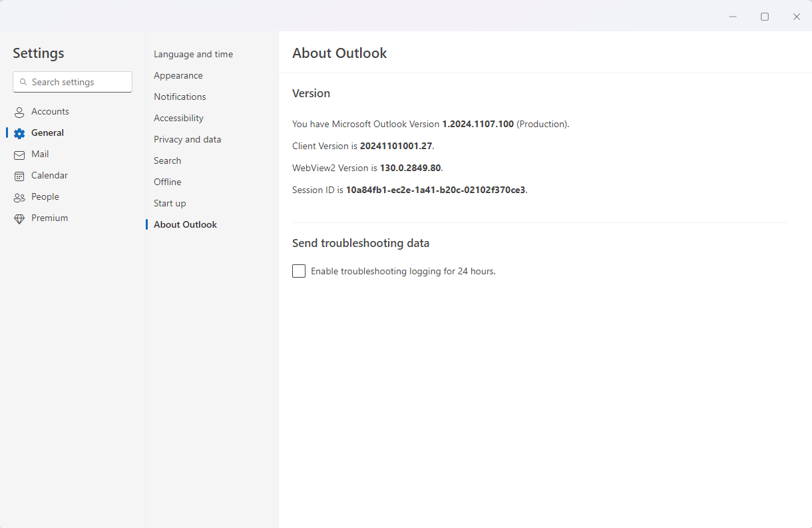
Task: Minimize the Settings window
Action: 733,17
